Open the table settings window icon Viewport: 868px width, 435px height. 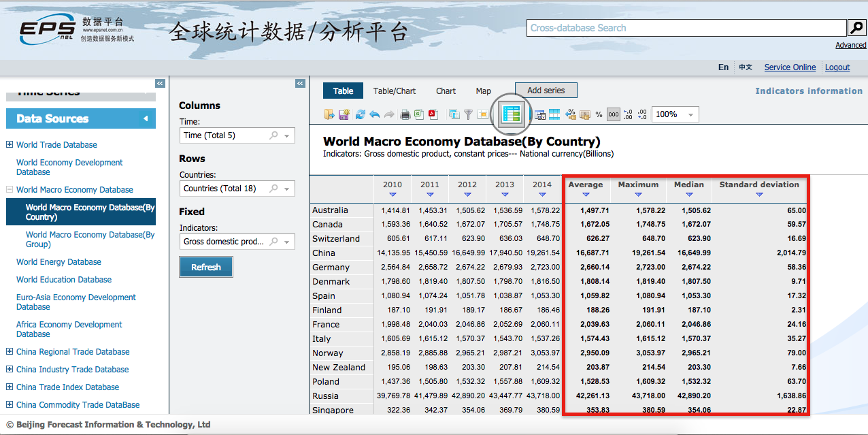[x=540, y=115]
